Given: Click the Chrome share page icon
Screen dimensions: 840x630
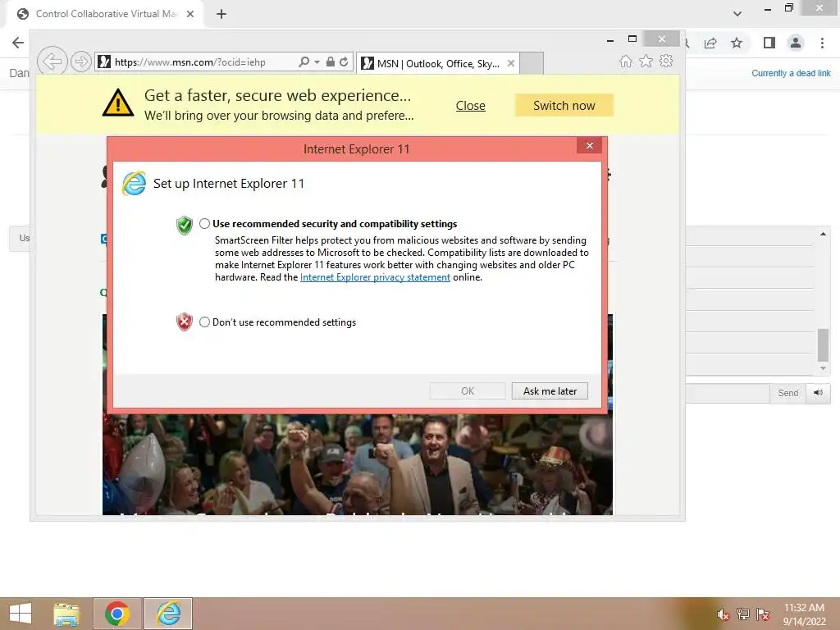Looking at the screenshot, I should click(x=710, y=43).
